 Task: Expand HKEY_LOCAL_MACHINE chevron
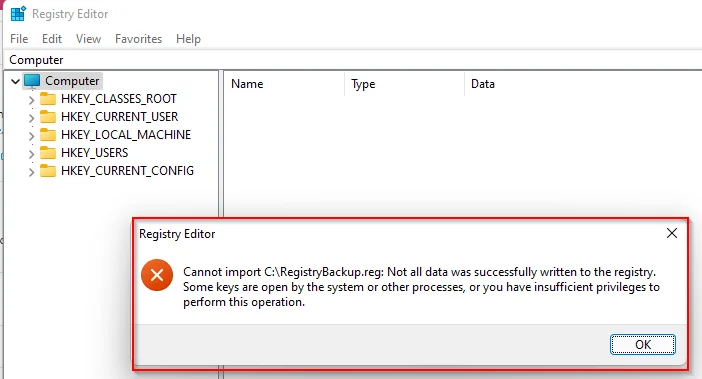point(31,136)
